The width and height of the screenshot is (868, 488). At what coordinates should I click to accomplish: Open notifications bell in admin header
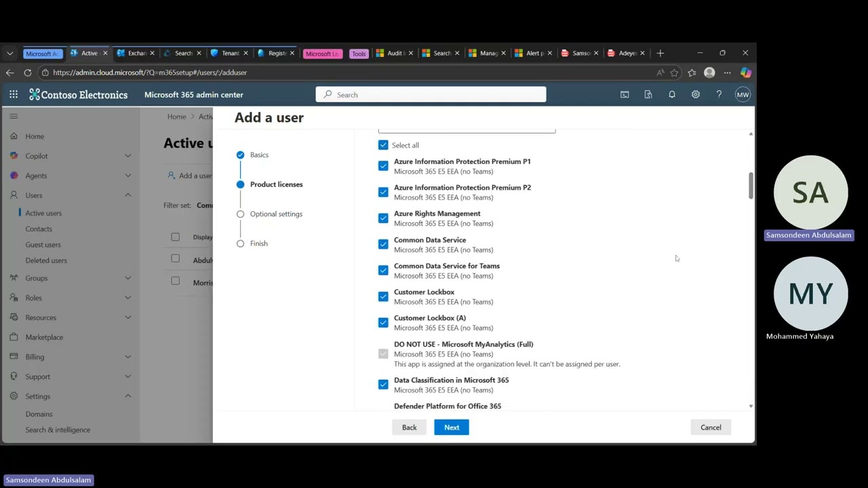(672, 95)
